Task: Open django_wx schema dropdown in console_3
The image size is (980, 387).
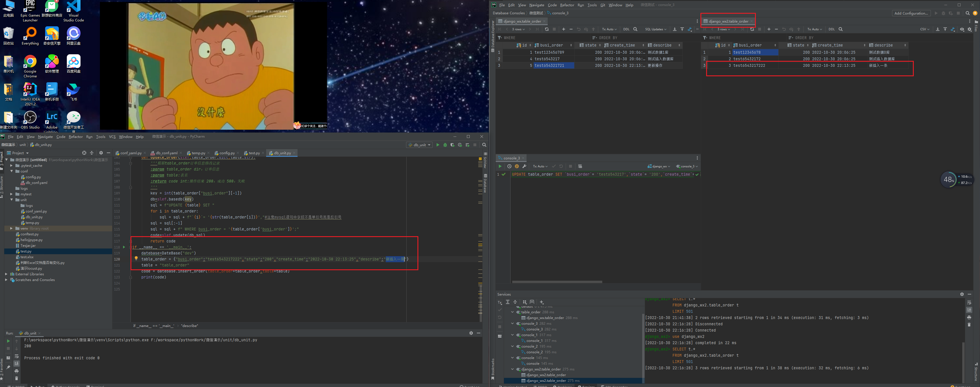Action: pyautogui.click(x=658, y=166)
